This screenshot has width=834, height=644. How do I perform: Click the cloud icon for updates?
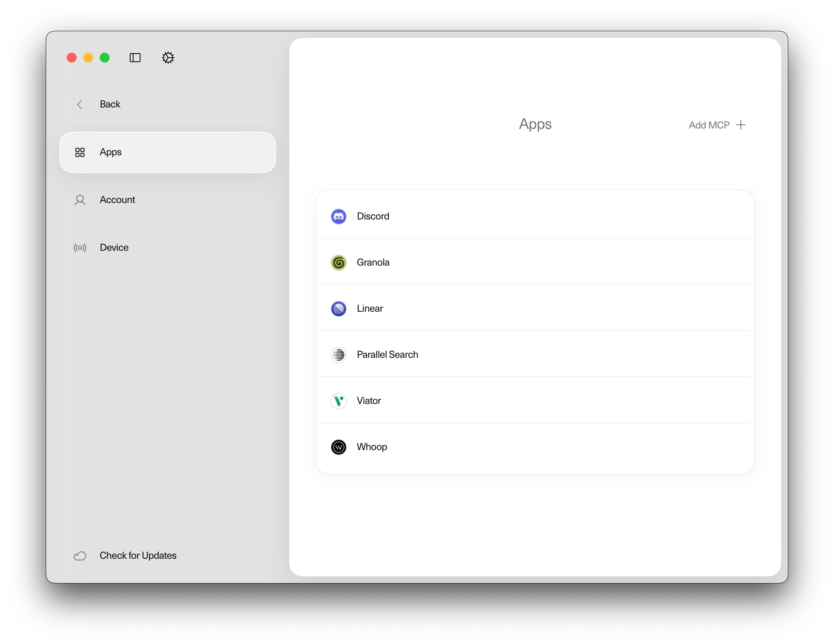click(80, 556)
